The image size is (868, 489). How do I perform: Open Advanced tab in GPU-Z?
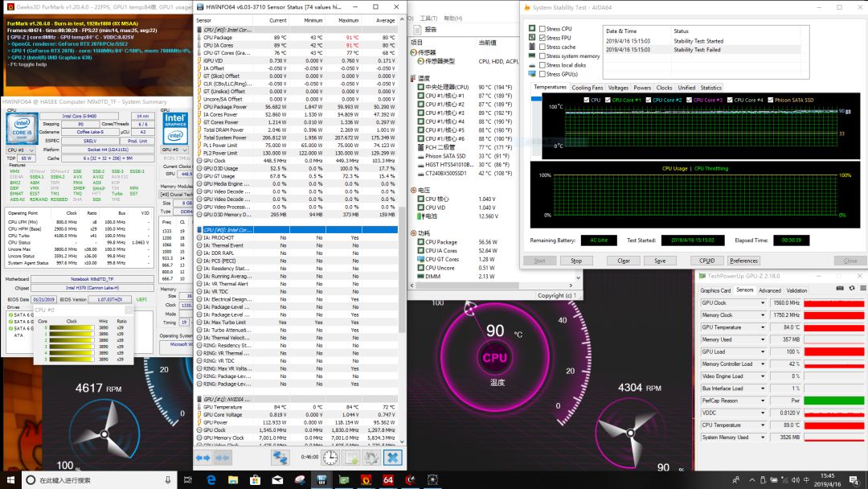coord(770,290)
